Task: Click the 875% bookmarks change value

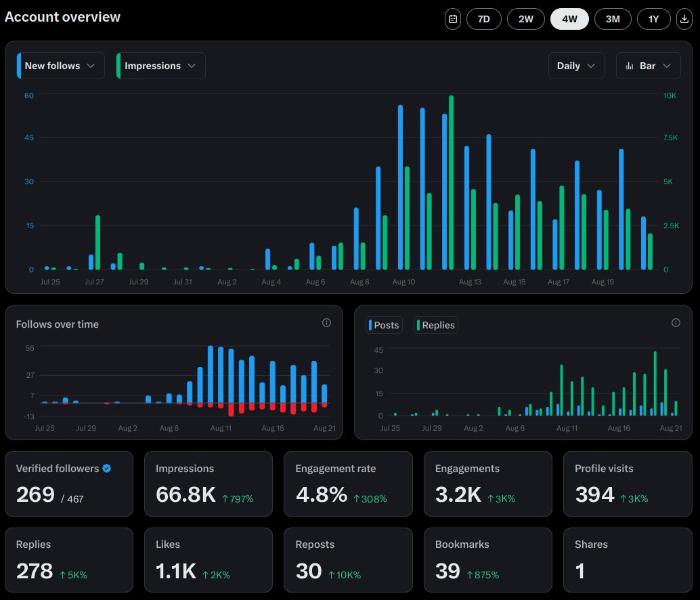Action: pos(483,575)
